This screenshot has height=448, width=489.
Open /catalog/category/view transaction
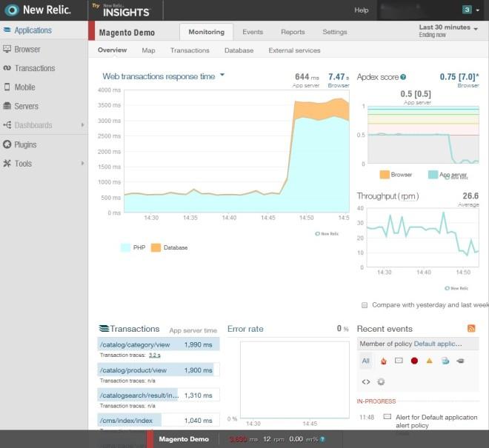click(159, 344)
